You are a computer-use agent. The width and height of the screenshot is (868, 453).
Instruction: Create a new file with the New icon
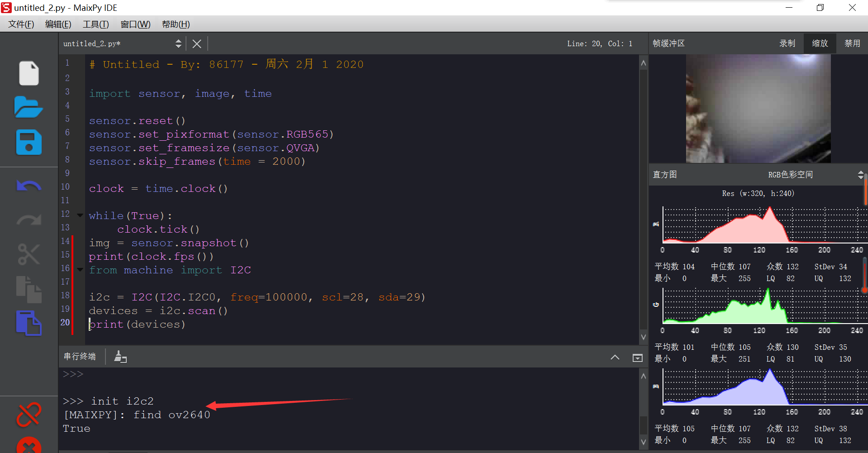[29, 73]
